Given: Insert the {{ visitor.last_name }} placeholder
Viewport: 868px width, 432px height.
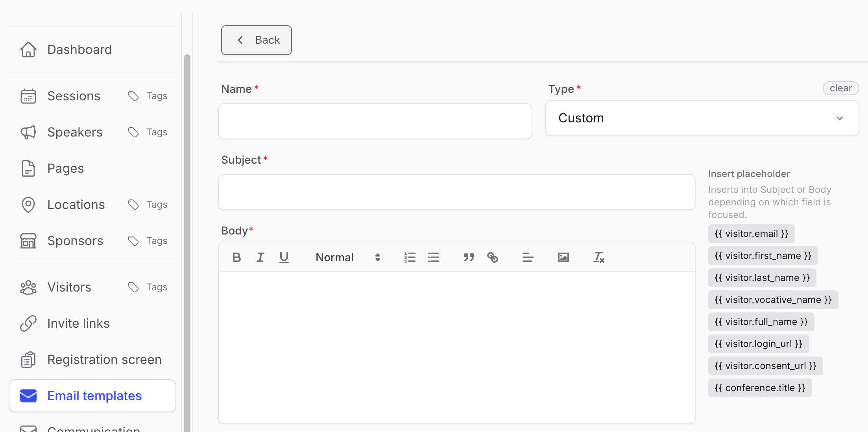Looking at the screenshot, I should click(762, 278).
